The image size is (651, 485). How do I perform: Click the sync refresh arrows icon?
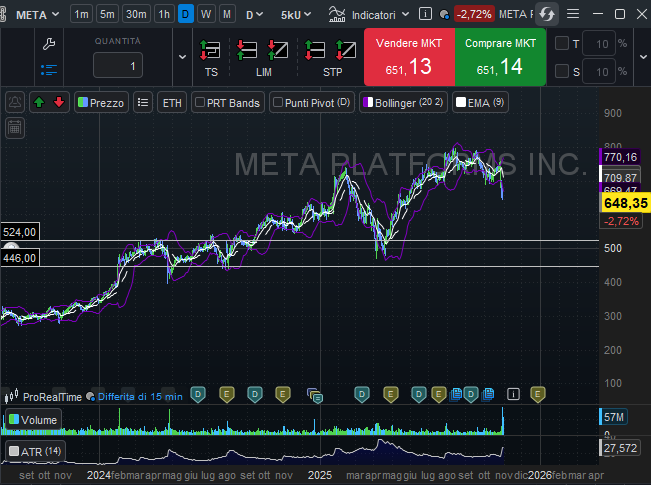(547, 14)
